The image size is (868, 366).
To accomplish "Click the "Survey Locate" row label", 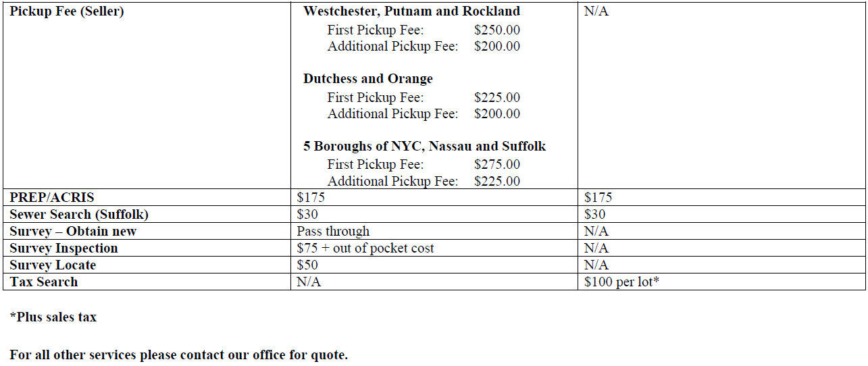I will [x=53, y=265].
